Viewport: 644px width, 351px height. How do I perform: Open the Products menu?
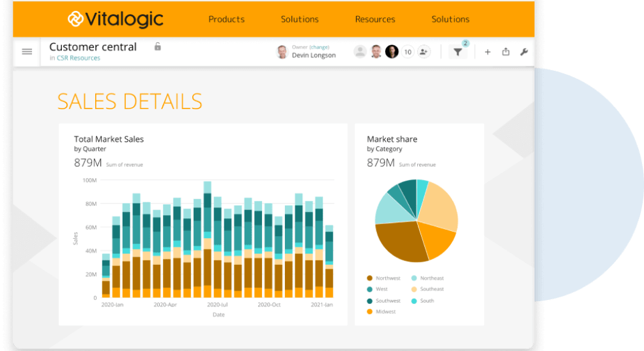226,19
